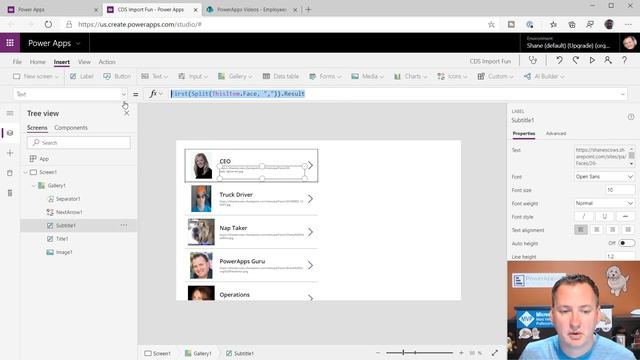The height and width of the screenshot is (360, 640).
Task: Open the Advanced properties tab
Action: point(556,133)
